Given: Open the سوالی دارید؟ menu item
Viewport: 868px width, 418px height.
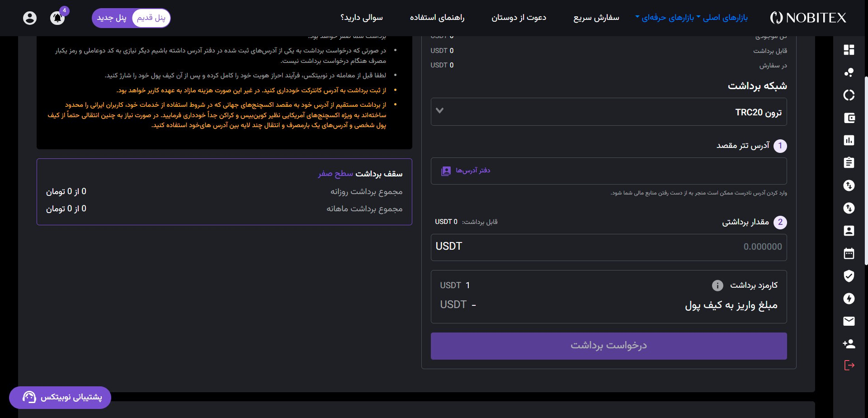Looking at the screenshot, I should point(362,18).
